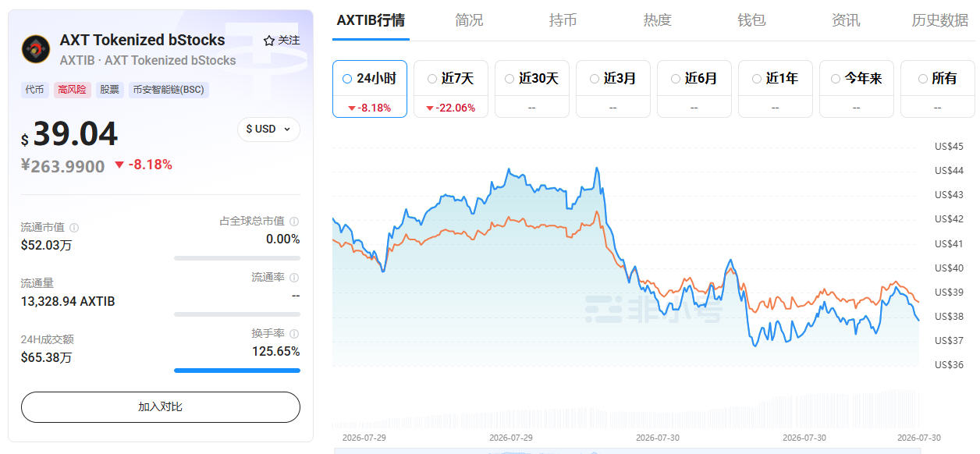
Task: Switch to the 持币 tab
Action: click(x=563, y=20)
